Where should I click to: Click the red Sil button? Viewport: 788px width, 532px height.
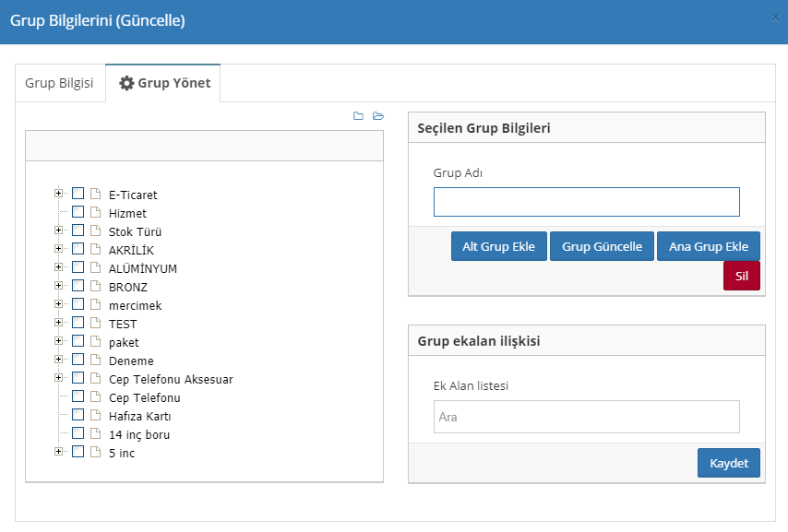tap(741, 276)
